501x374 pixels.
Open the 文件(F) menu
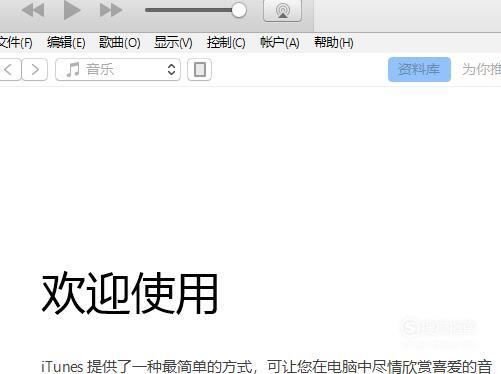pyautogui.click(x=16, y=43)
